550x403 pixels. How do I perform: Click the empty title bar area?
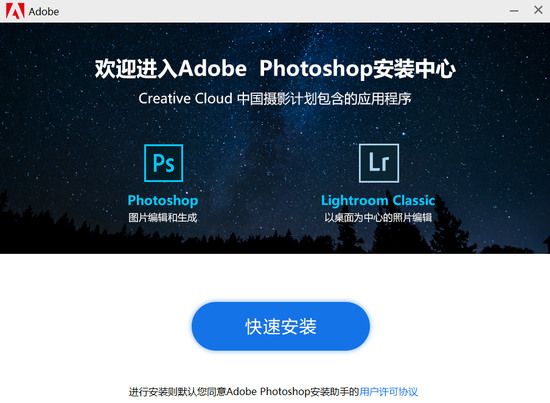pos(281,11)
